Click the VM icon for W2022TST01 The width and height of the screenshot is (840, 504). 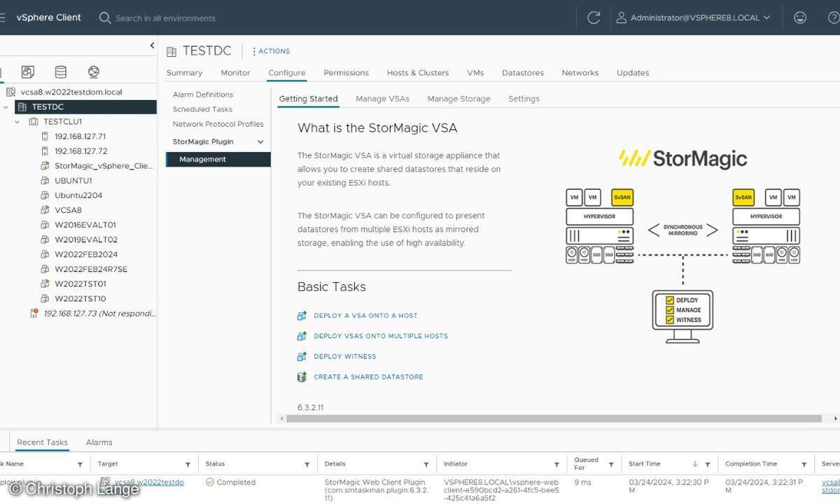click(45, 284)
